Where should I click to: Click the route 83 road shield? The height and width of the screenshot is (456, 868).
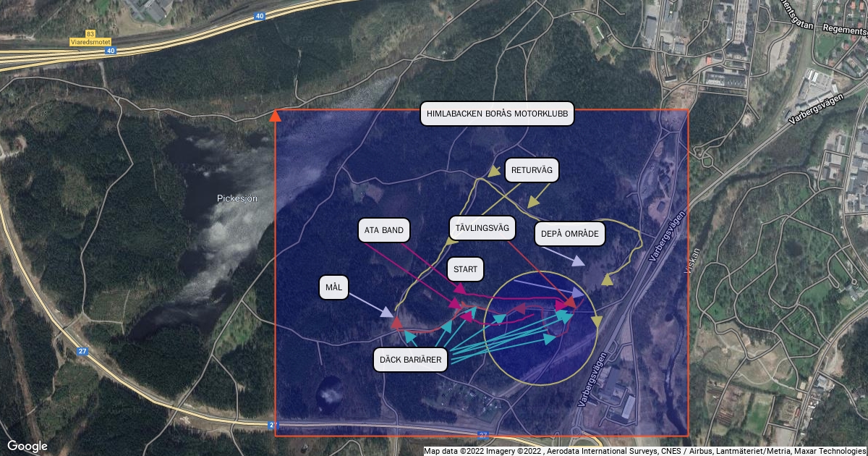(x=90, y=34)
